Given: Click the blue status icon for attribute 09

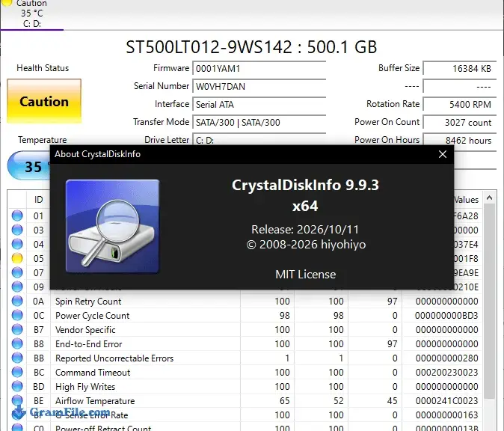Looking at the screenshot, I should tap(17, 287).
